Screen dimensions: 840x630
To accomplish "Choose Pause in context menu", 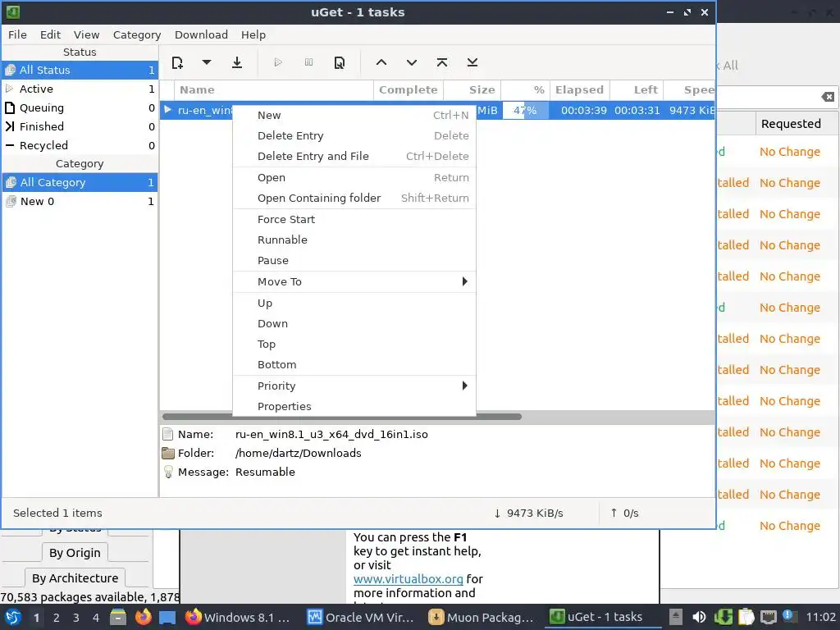I will (x=354, y=260).
